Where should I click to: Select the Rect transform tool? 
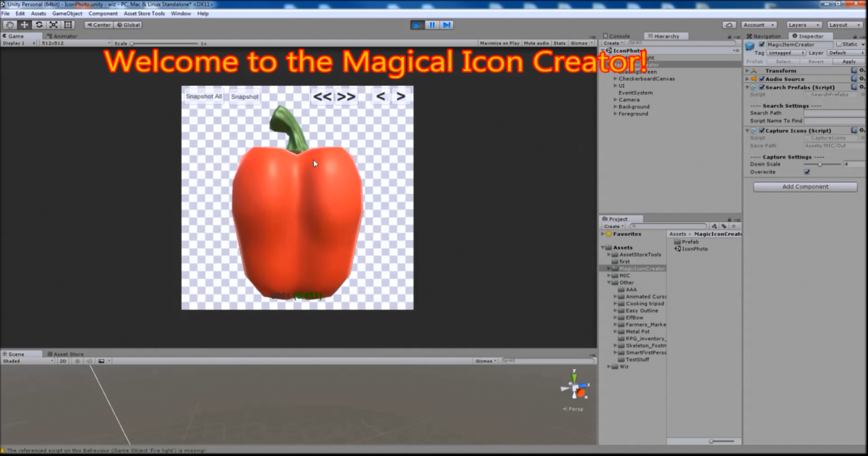coord(67,24)
